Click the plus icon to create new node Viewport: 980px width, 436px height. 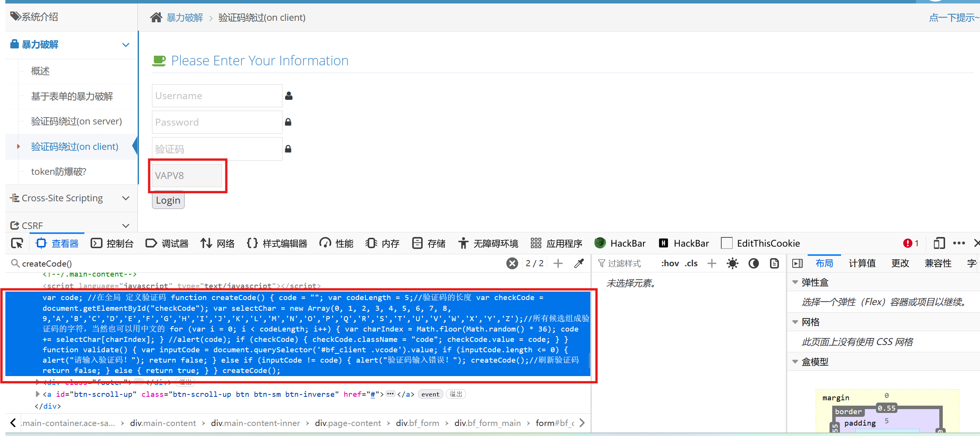558,263
